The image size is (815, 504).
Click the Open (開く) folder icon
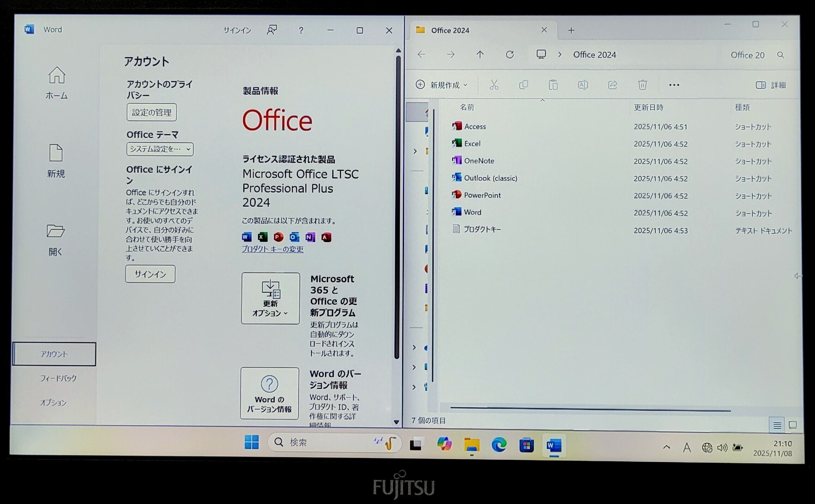[x=55, y=231]
